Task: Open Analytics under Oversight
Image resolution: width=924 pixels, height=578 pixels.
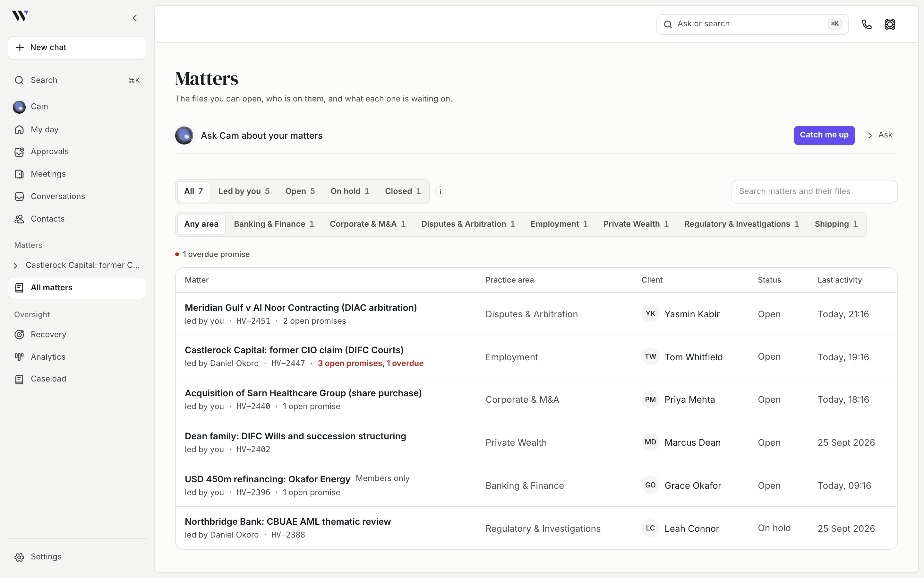Action: point(76,357)
